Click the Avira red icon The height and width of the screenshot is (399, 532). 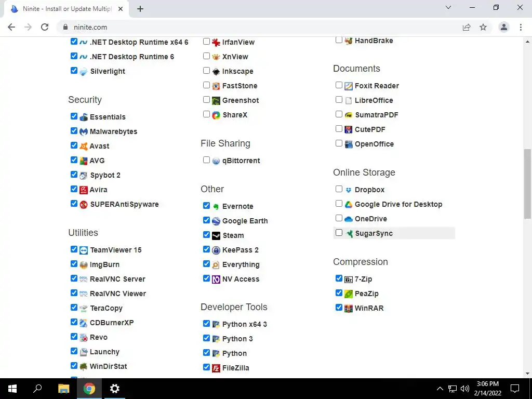coord(84,190)
